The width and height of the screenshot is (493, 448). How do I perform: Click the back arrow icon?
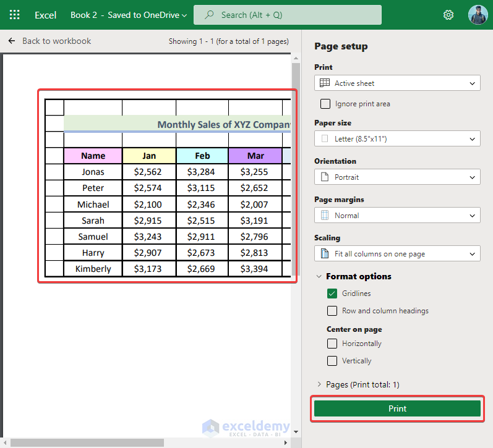point(12,41)
